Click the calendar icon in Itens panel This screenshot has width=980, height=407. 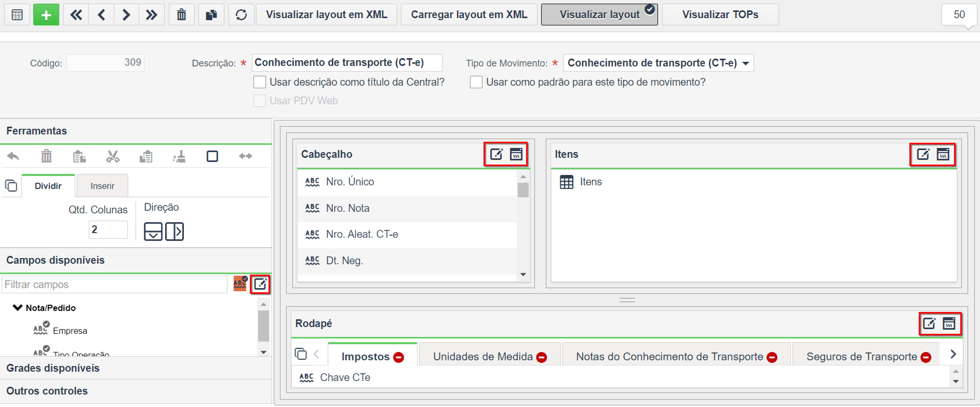(943, 154)
